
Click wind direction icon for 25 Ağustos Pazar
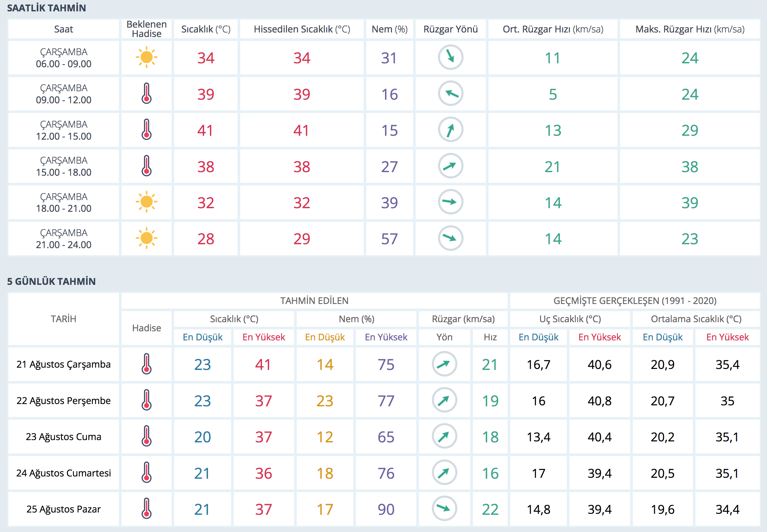[x=444, y=509]
